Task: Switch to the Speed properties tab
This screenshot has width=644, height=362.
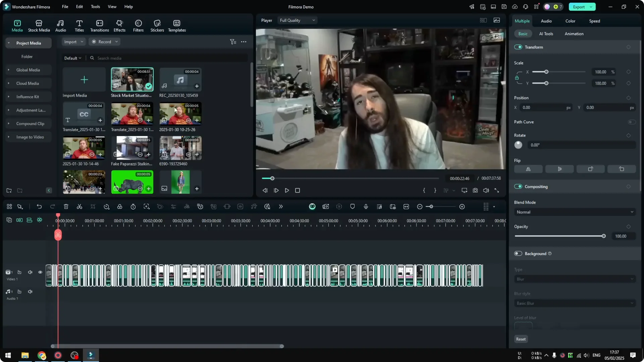Action: tap(594, 21)
